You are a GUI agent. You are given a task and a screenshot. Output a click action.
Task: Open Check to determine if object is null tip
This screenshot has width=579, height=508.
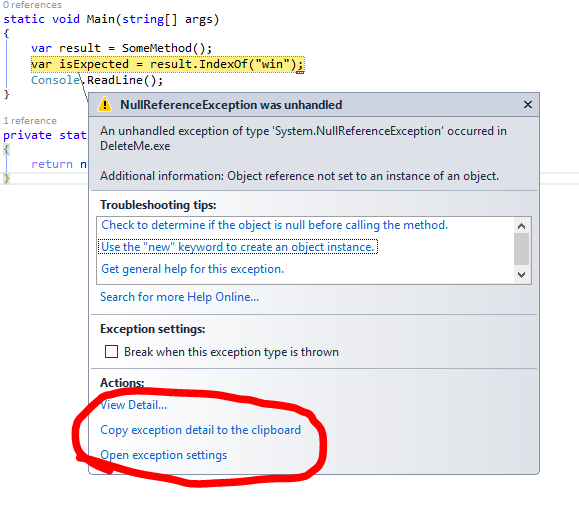274,225
